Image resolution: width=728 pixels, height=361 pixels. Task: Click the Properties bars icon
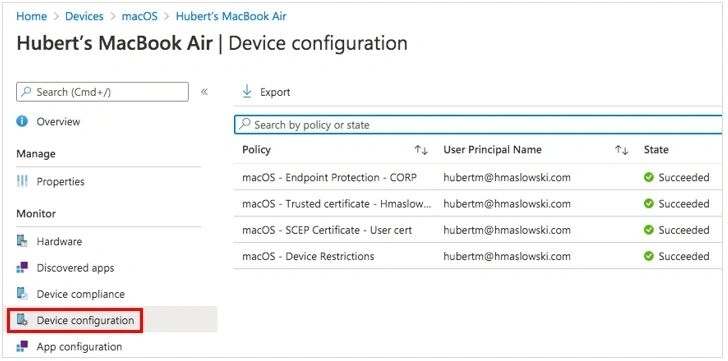(x=22, y=181)
